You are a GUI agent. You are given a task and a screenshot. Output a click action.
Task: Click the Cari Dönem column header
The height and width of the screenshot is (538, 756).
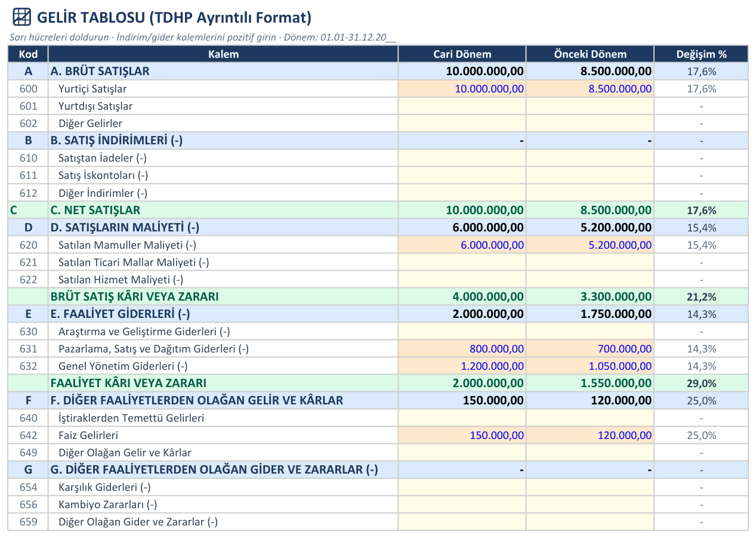point(462,54)
